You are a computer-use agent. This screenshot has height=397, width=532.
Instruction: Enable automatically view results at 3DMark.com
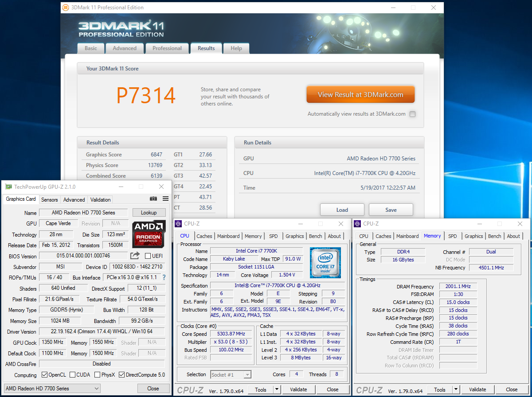(413, 114)
